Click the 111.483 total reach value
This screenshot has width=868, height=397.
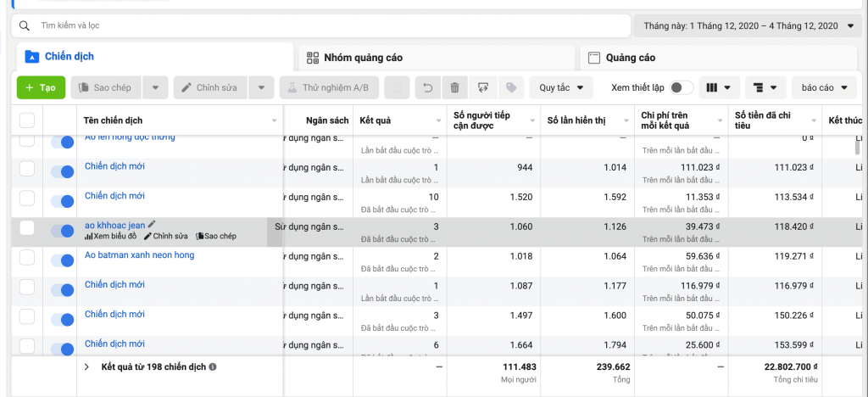click(x=520, y=366)
